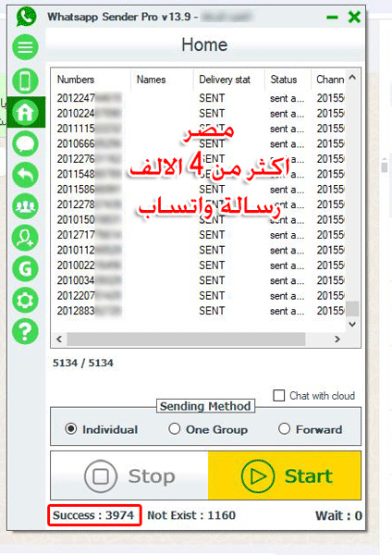Viewport: 392px width, 555px height.
Task: Click the list scroll up arrow
Action: tap(352, 77)
